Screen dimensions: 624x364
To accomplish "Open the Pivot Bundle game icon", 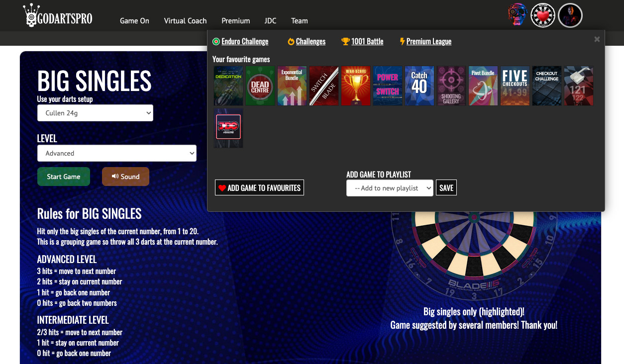I will (483, 86).
